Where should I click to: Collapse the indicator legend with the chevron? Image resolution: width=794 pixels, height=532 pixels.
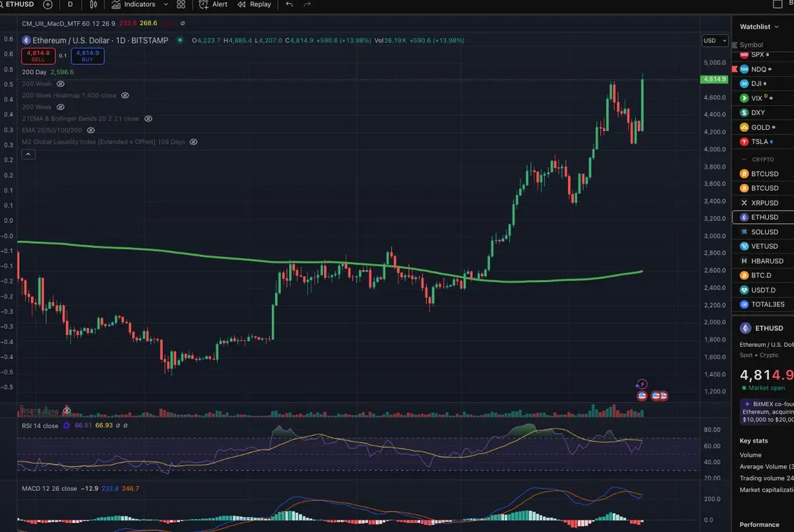[28, 154]
